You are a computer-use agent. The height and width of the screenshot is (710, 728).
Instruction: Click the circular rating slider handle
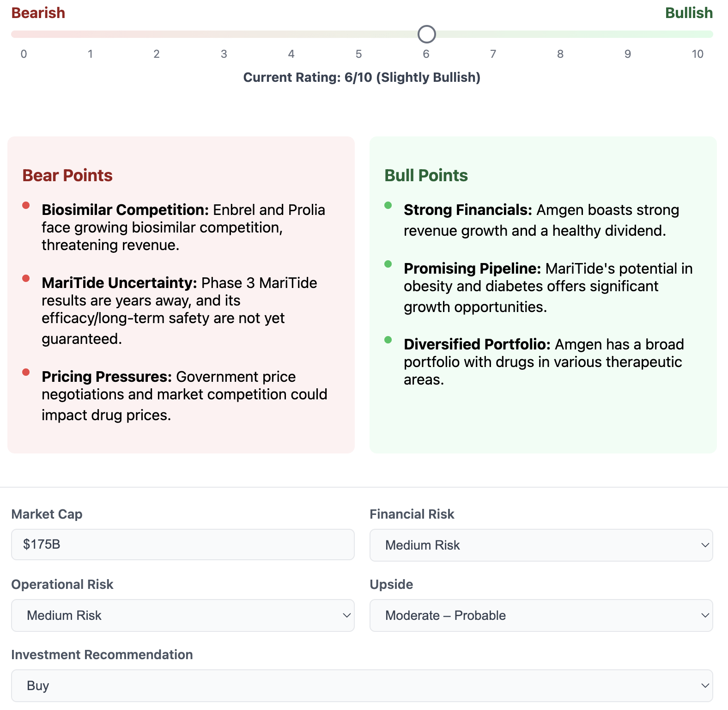pos(426,34)
